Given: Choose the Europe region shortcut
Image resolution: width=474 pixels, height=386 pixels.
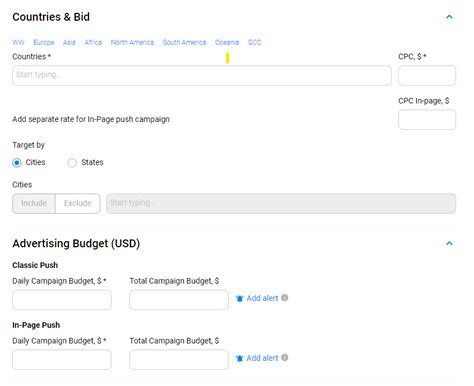Looking at the screenshot, I should [x=44, y=42].
